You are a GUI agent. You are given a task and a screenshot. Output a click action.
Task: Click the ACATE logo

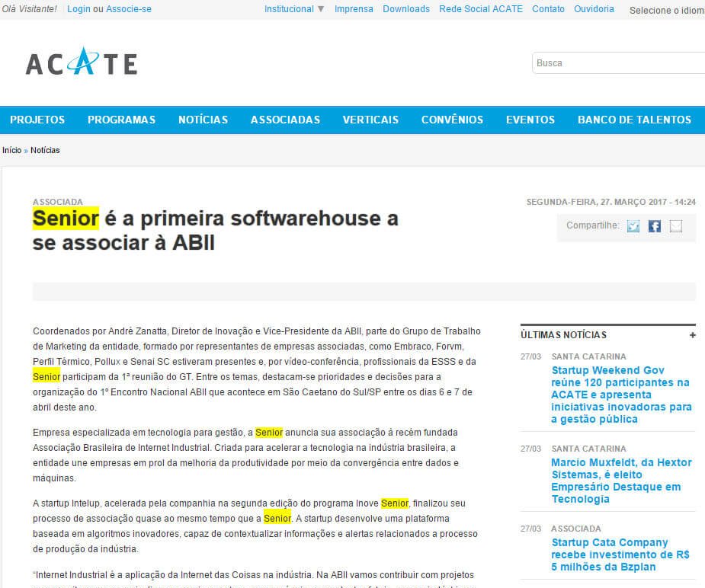tap(82, 62)
